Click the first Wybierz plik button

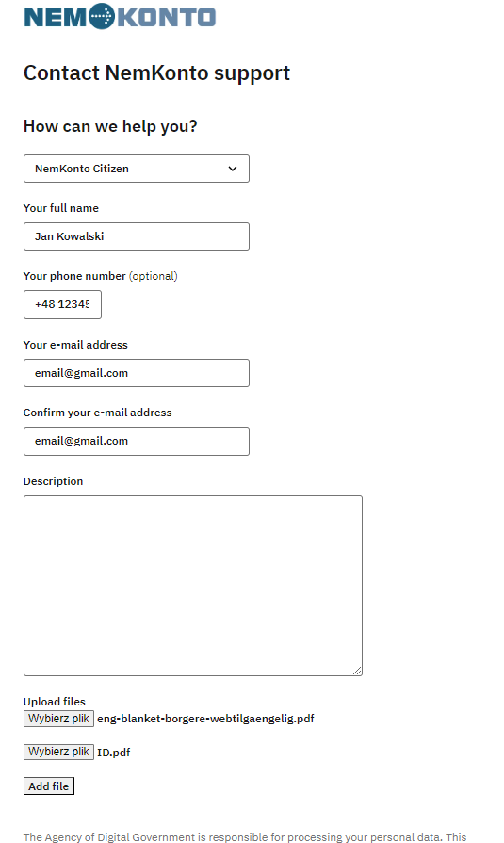(x=58, y=719)
